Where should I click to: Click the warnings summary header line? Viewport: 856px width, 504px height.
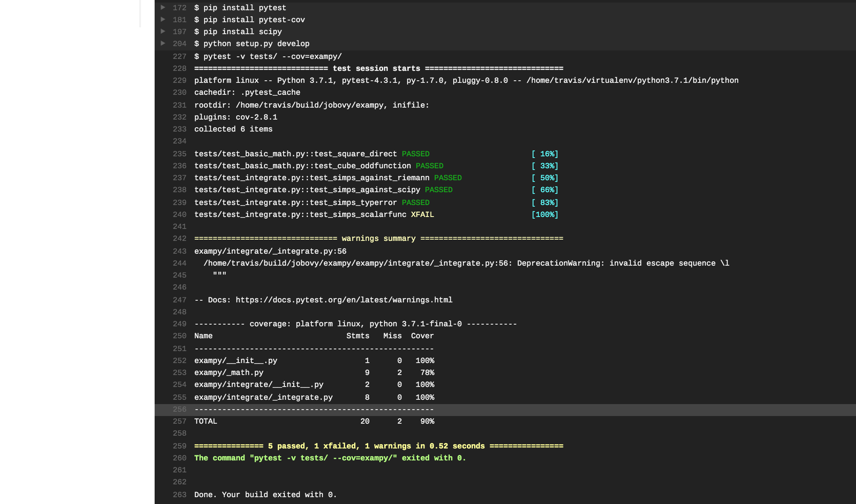tap(378, 238)
